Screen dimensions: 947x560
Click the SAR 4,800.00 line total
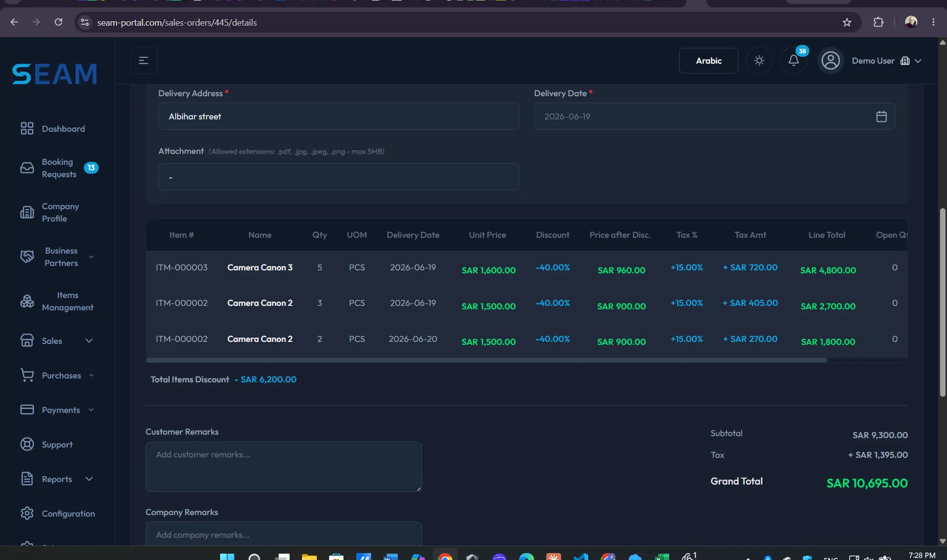[828, 270]
